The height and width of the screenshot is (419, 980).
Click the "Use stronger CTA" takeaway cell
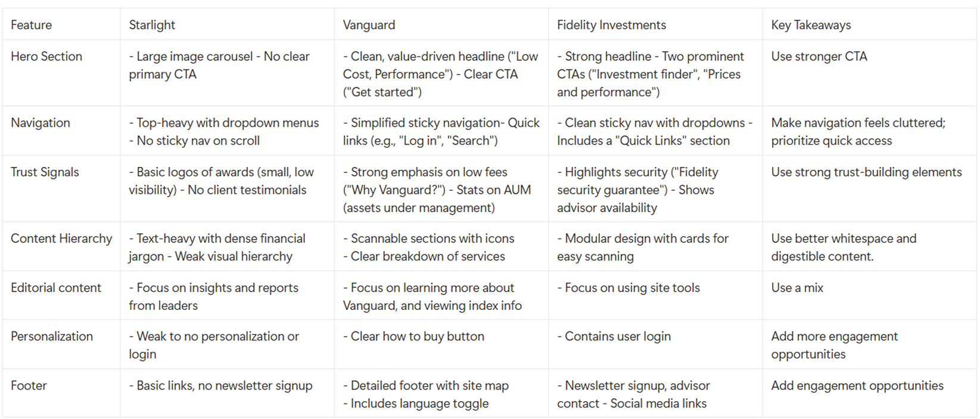pyautogui.click(x=819, y=57)
